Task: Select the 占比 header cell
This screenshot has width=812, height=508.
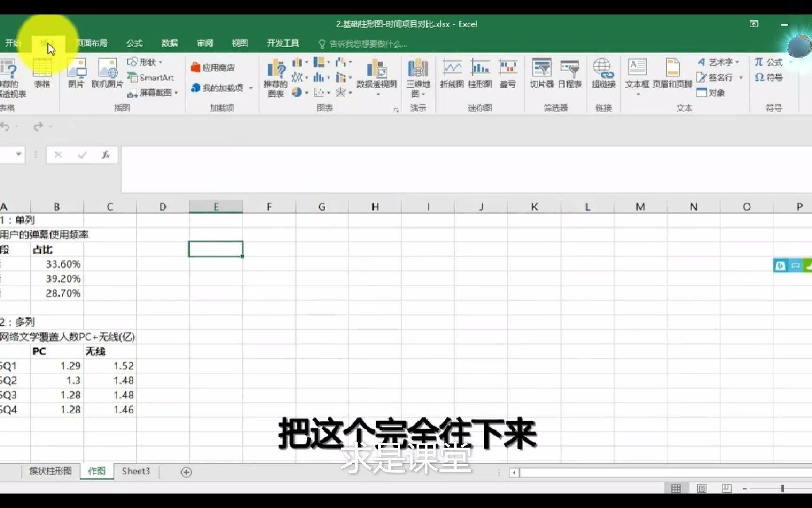Action: pos(57,249)
